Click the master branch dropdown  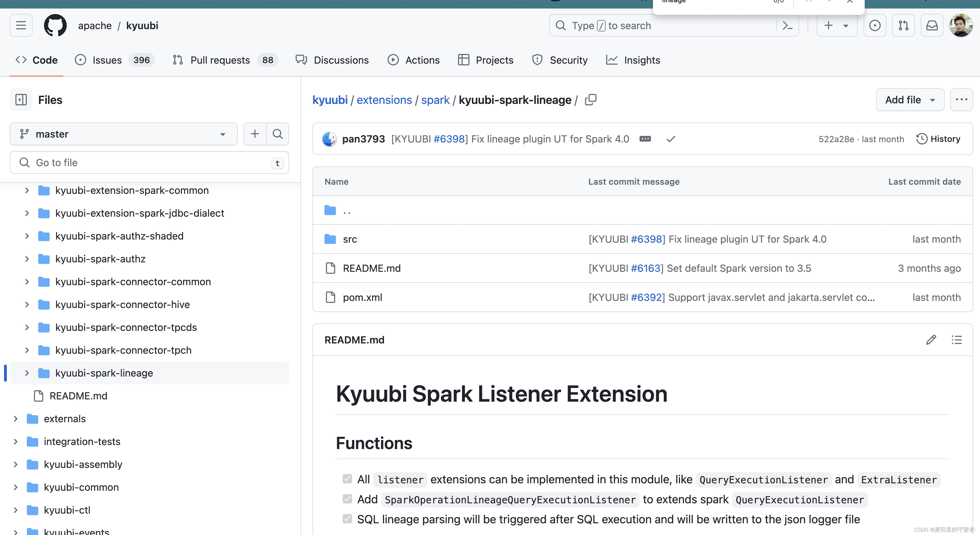123,134
